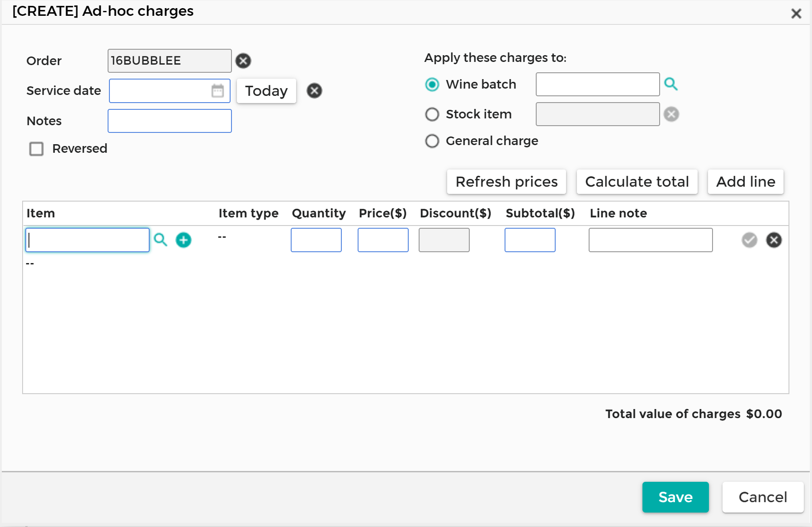Open the Service date calendar picker

(218, 91)
